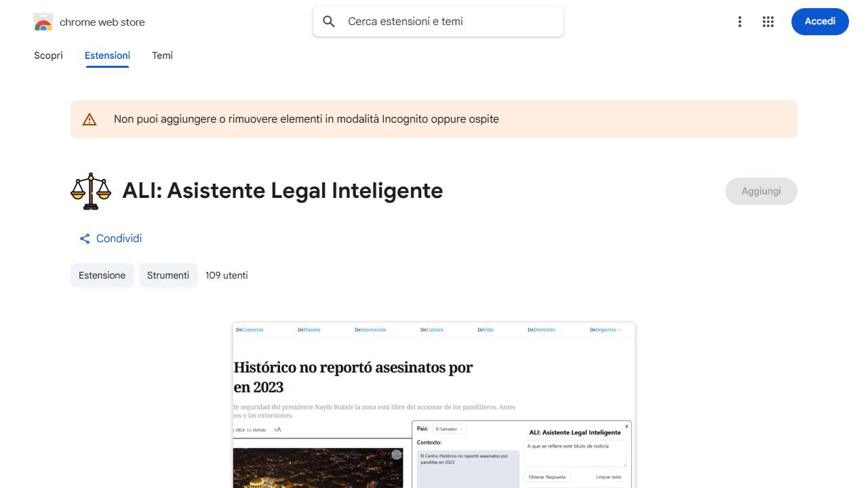Switch to the Temi tab

(162, 56)
